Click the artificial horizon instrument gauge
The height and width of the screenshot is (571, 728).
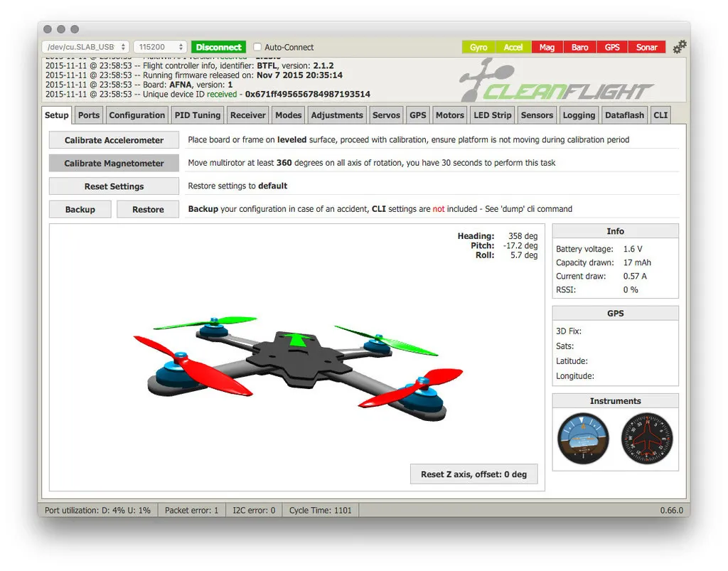pyautogui.click(x=583, y=439)
